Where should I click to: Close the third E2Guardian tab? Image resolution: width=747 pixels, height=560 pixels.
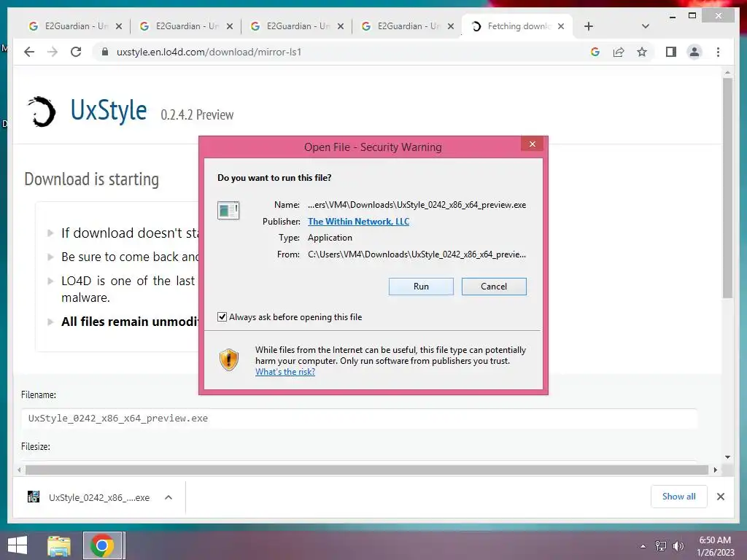tap(341, 26)
